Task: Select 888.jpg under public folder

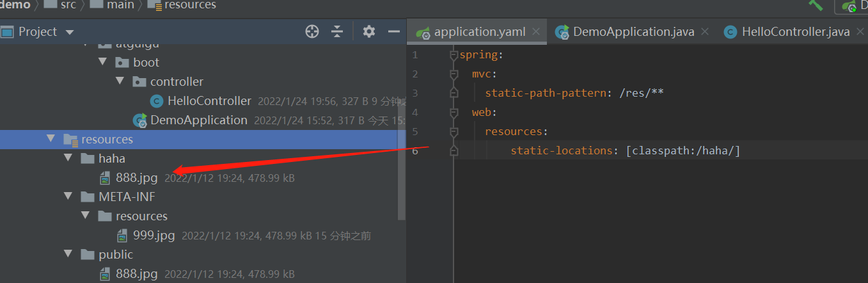Action: point(136,273)
